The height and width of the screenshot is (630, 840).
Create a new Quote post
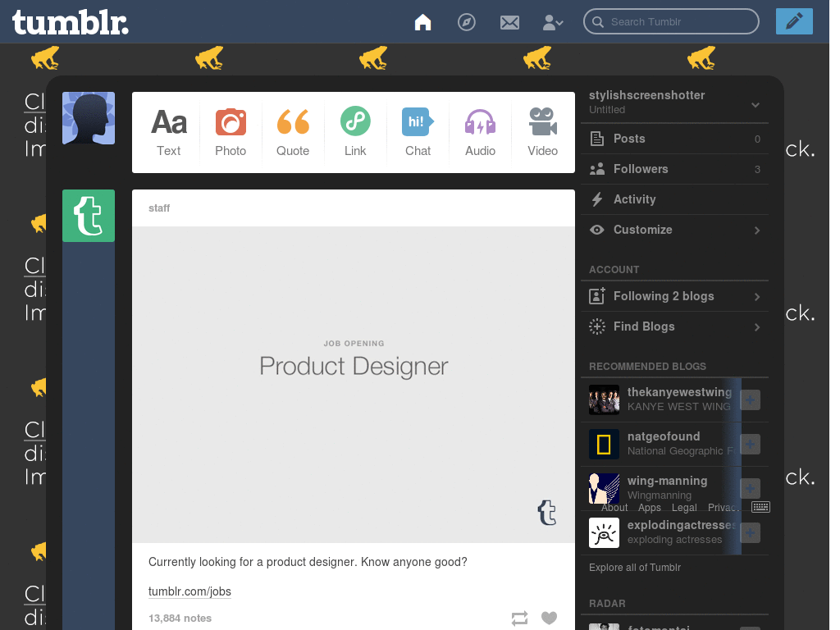pos(293,132)
